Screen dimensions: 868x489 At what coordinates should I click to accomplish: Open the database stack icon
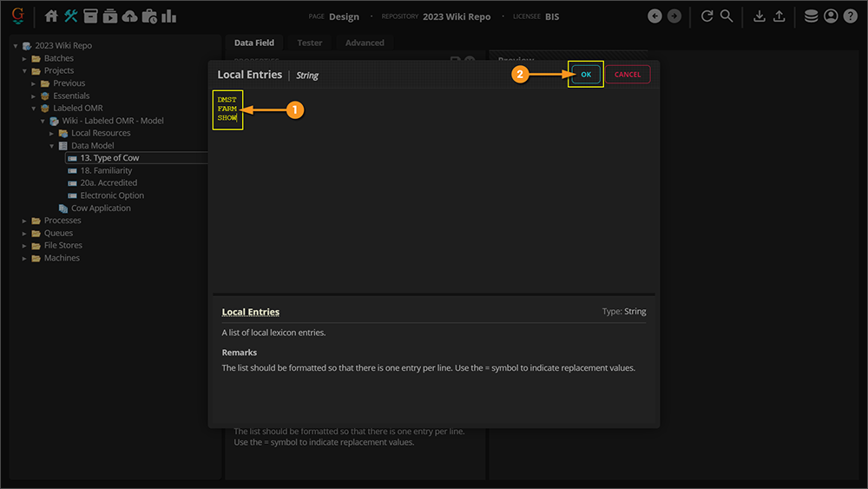[x=812, y=17]
